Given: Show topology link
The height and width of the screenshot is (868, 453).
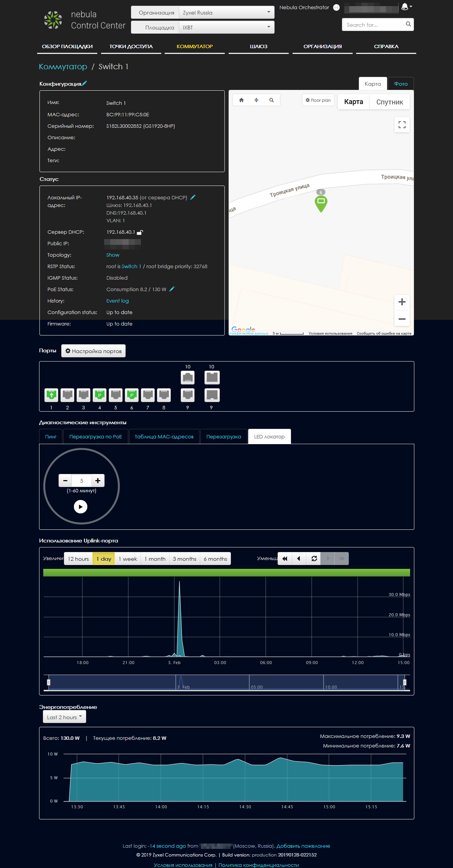Looking at the screenshot, I should (113, 255).
